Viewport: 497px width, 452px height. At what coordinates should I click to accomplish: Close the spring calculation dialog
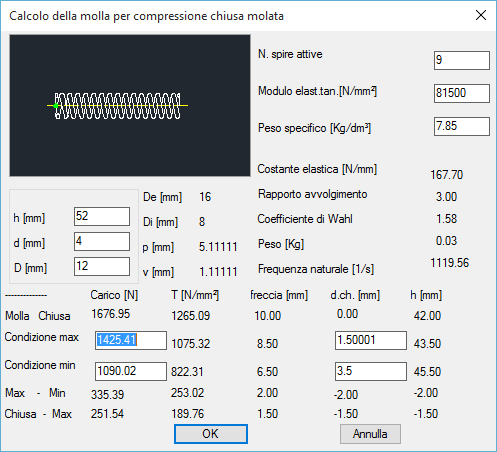coord(481,15)
